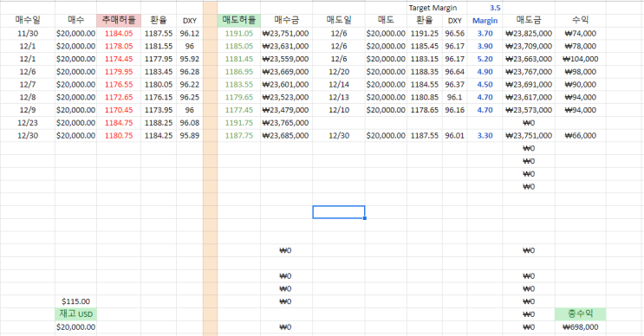Select margin value 3.30
Screen dimensions: 644x336
click(x=485, y=135)
